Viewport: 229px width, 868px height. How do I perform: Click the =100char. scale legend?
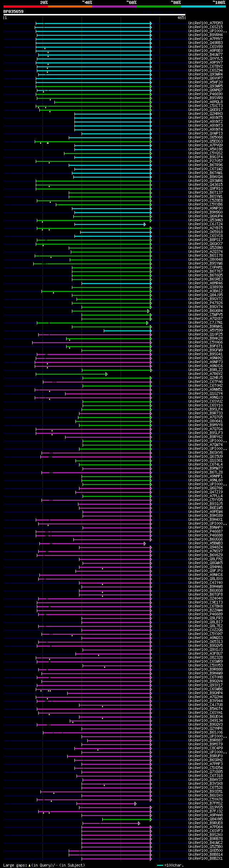click(170, 865)
